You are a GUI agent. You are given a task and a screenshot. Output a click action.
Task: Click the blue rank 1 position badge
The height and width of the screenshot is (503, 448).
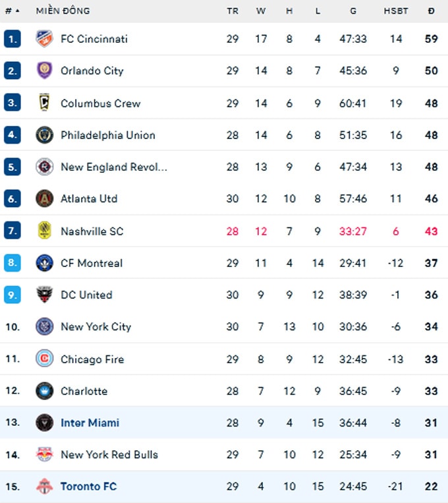coord(12,38)
